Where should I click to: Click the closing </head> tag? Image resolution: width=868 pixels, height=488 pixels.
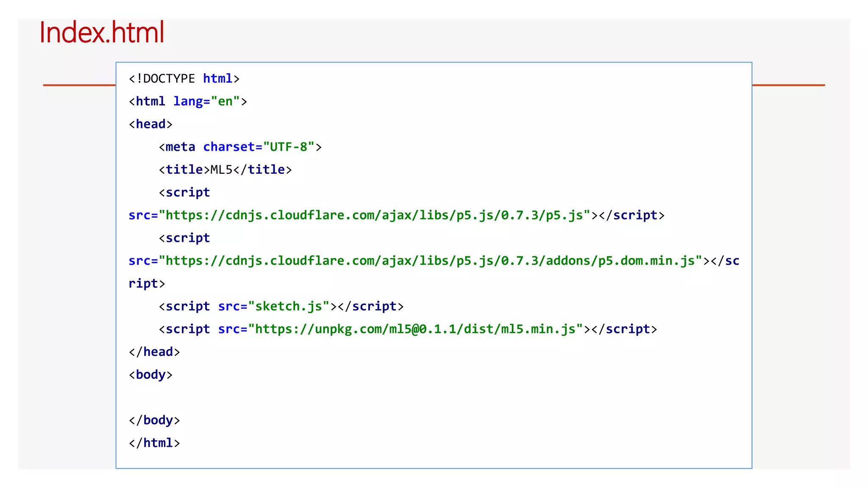point(154,352)
